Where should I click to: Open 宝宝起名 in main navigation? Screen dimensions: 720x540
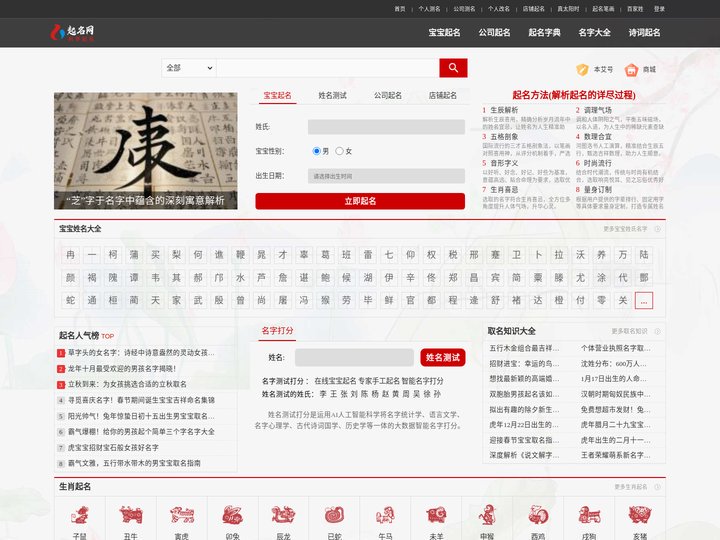tap(444, 33)
